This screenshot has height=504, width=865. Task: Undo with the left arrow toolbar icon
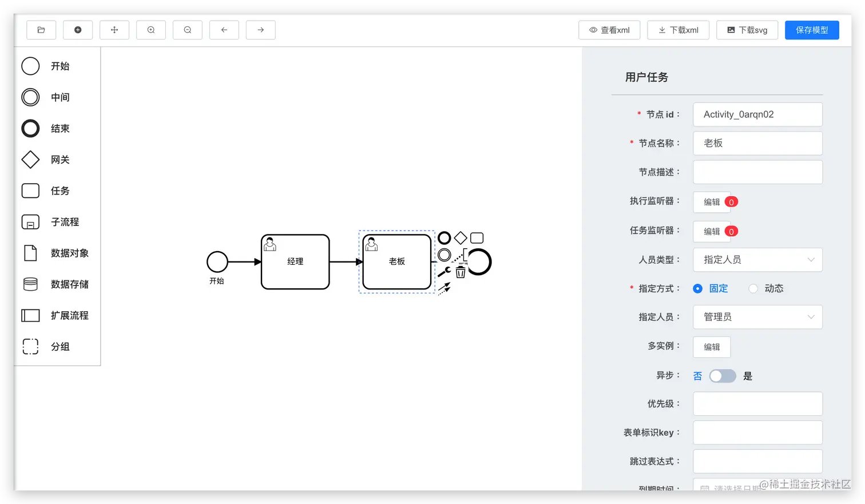point(224,30)
